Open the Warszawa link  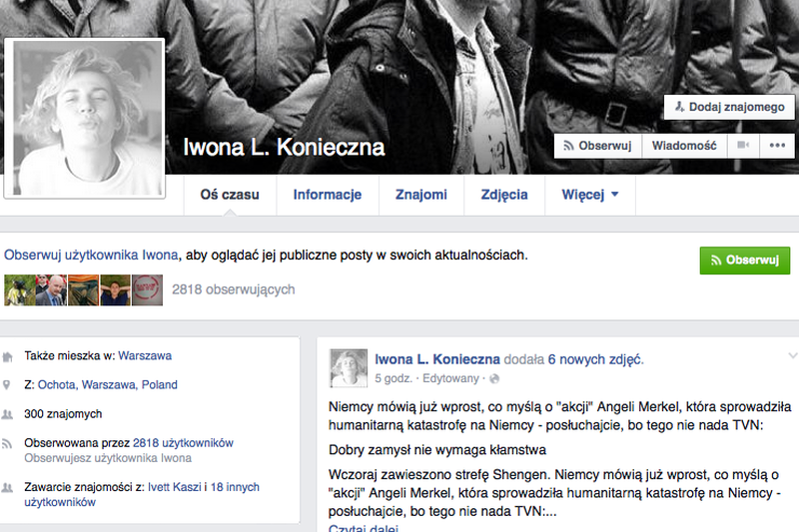(x=145, y=356)
